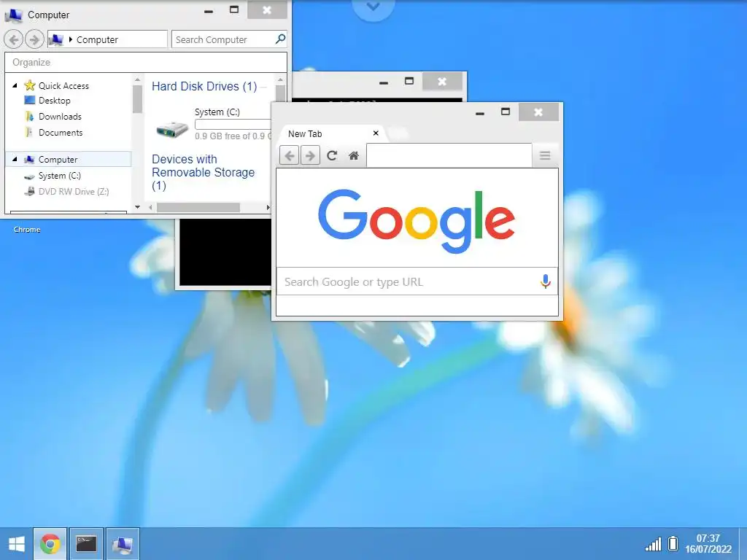Close the command prompt window behind Chrome
Image resolution: width=747 pixels, height=560 pixels.
[442, 82]
